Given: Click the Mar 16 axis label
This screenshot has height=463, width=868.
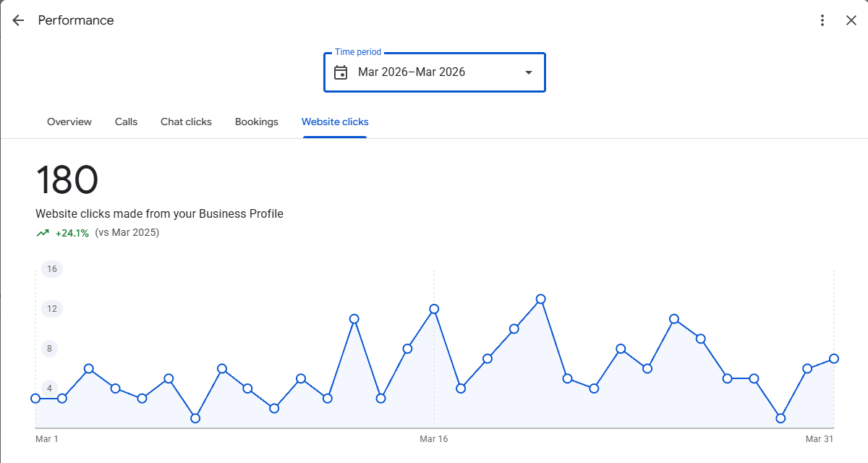Looking at the screenshot, I should pyautogui.click(x=434, y=439).
